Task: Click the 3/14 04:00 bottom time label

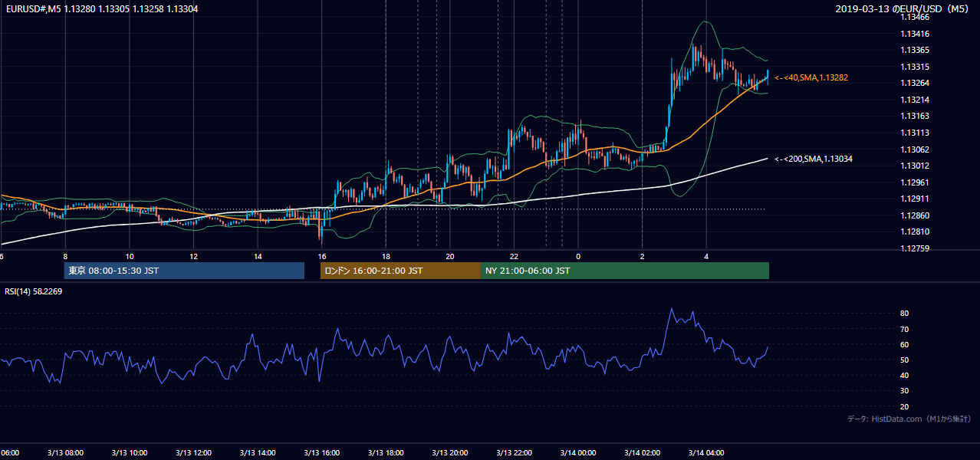Action: pos(707,452)
